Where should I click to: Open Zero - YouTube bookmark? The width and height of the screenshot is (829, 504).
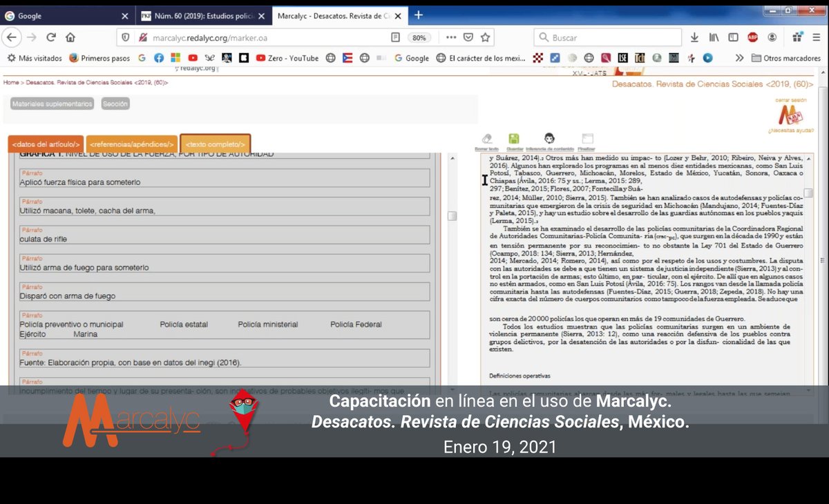[x=287, y=58]
